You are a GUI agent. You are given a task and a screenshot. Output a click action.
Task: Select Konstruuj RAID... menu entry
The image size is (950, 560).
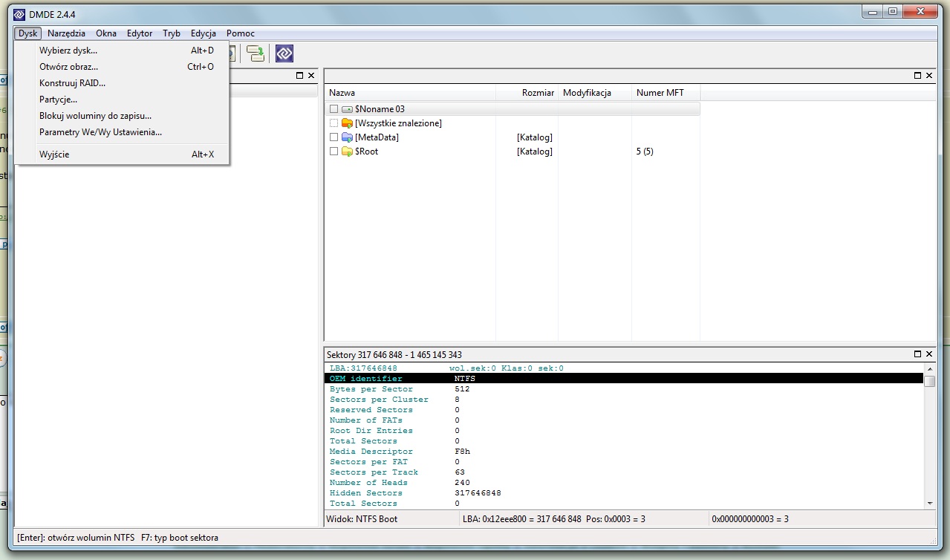122,83
